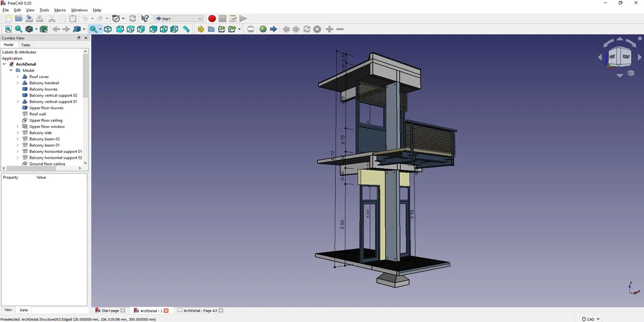
Task: Select the Roof wall tree item
Action: (x=37, y=114)
